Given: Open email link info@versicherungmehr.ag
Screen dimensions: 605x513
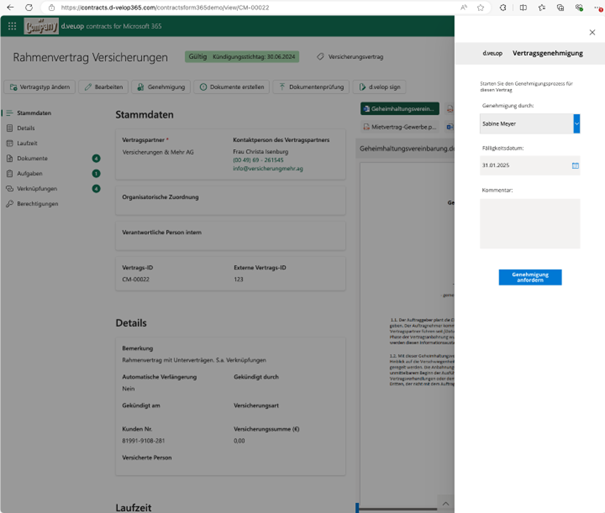Looking at the screenshot, I should click(268, 169).
